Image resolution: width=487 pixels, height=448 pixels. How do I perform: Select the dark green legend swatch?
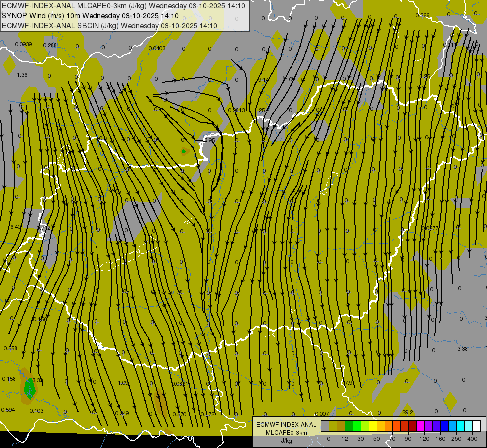(349, 426)
